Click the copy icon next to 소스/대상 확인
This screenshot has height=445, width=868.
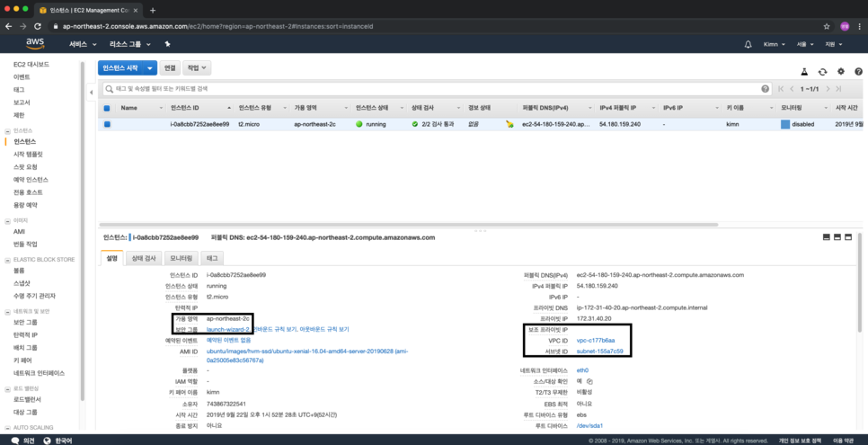tap(589, 381)
